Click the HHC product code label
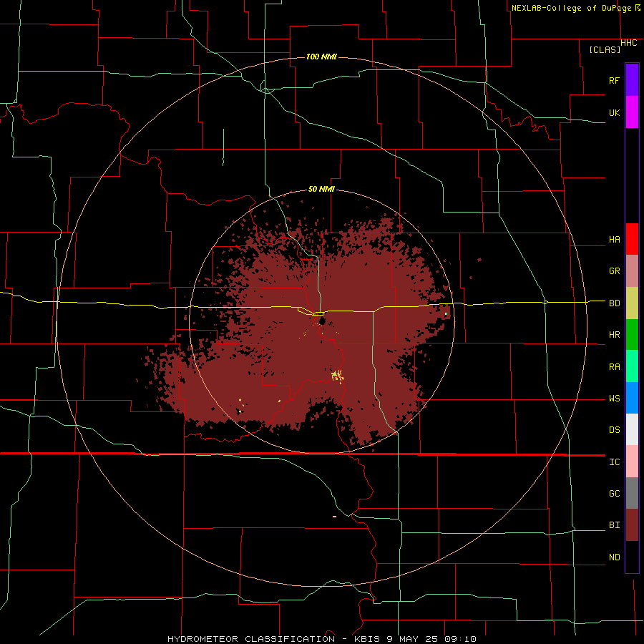The image size is (644, 644). point(629,43)
